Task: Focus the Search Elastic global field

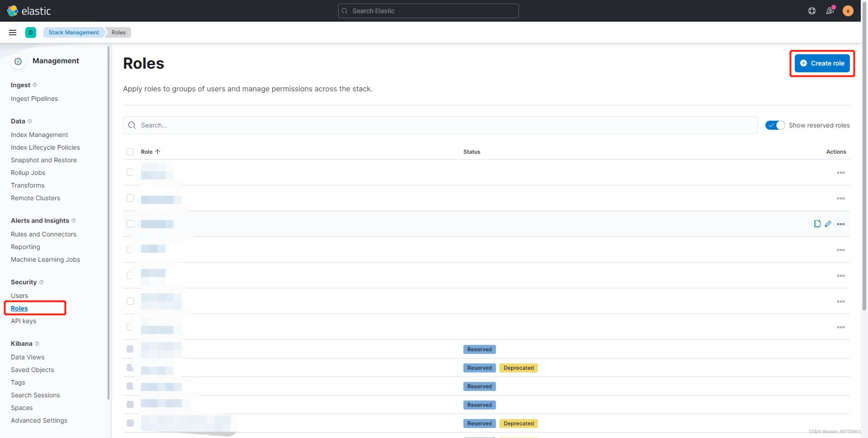Action: tap(428, 11)
